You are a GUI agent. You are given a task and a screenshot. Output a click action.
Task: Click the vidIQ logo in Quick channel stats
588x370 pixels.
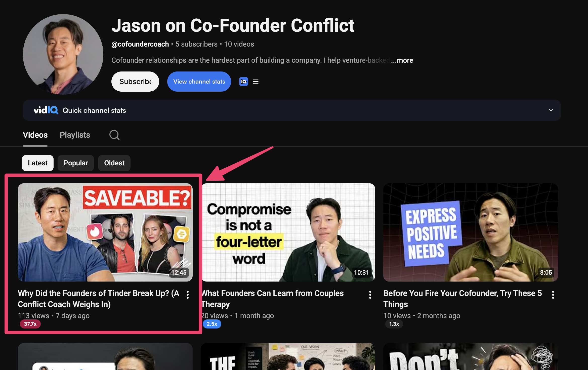coord(46,110)
